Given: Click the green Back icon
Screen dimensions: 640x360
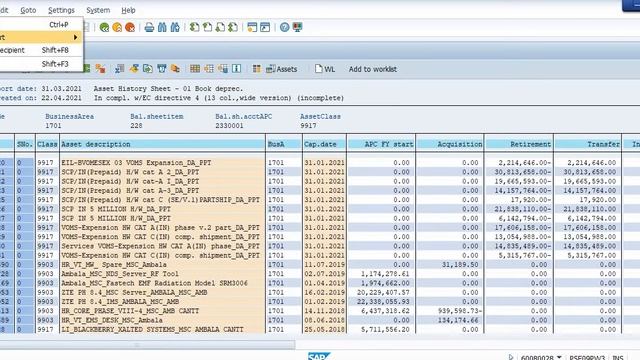Looking at the screenshot, I should pyautogui.click(x=104, y=27).
